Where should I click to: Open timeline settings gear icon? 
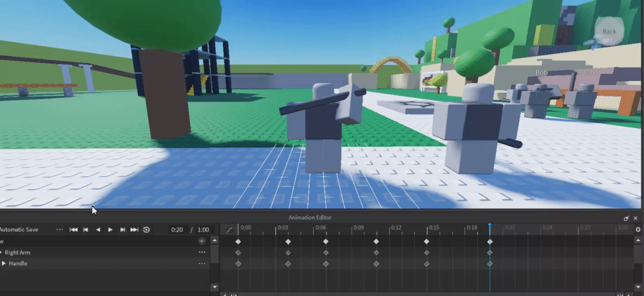pos(638,230)
